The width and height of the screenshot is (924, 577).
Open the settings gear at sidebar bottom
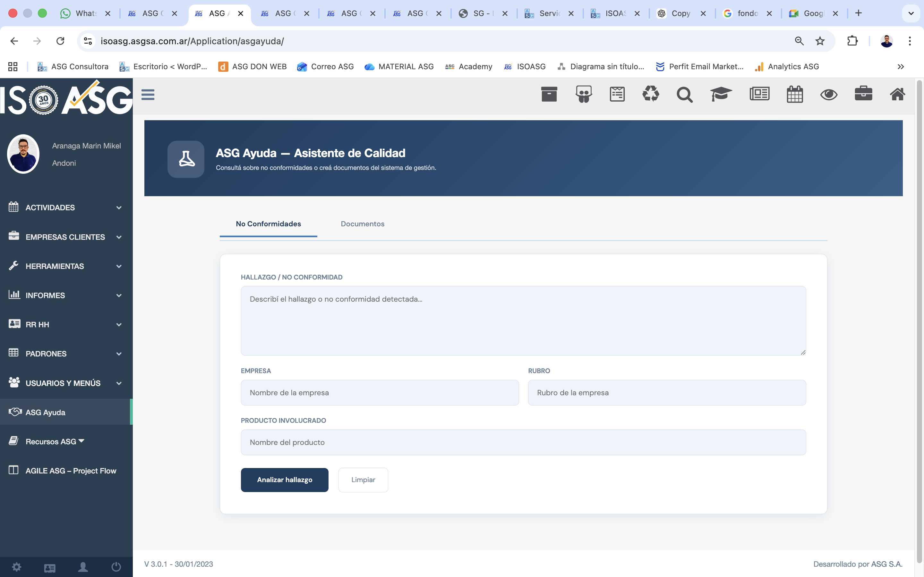16,567
